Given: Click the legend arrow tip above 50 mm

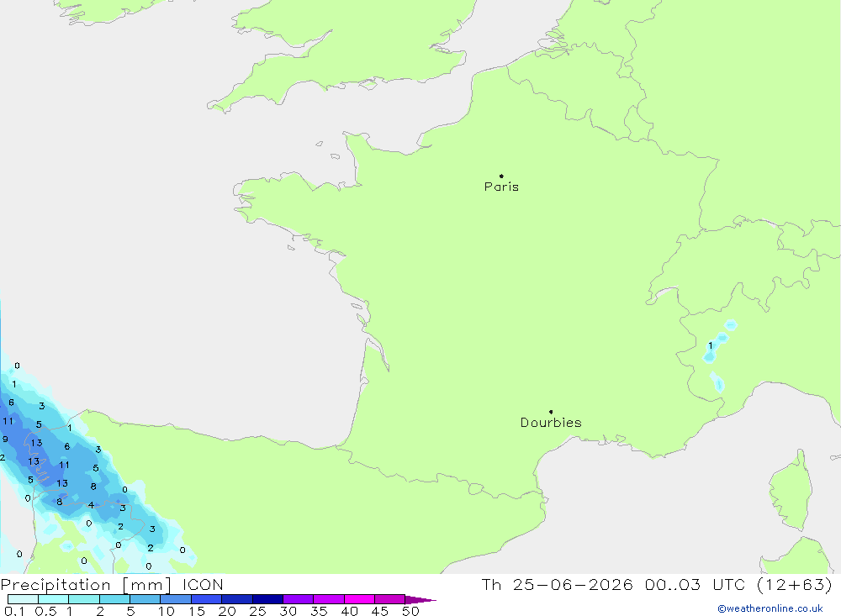Looking at the screenshot, I should 420,600.
